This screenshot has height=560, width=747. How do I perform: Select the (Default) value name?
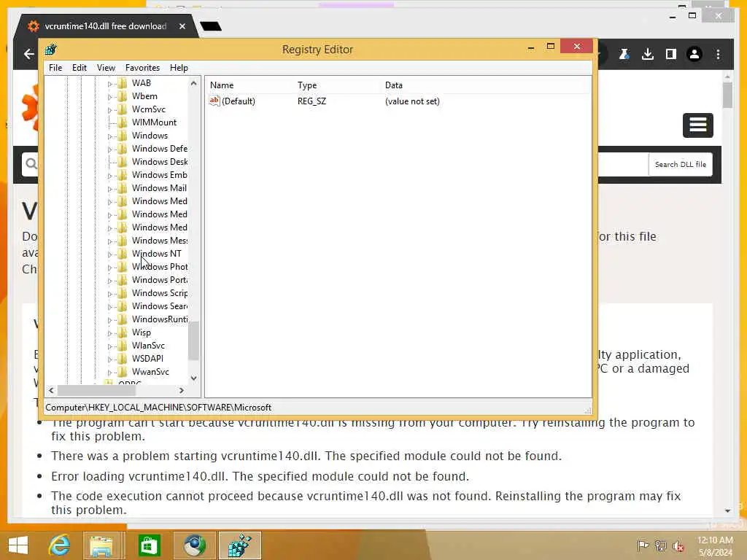click(x=239, y=101)
